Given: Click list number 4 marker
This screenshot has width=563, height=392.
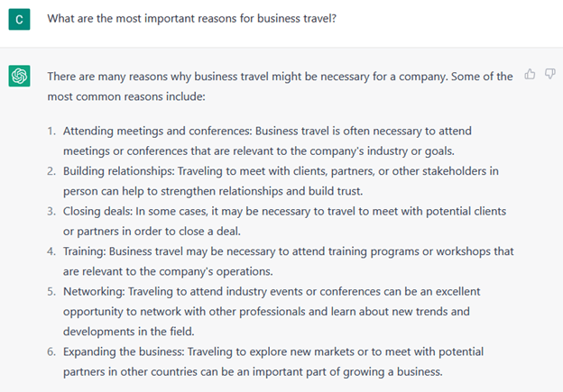Looking at the screenshot, I should (x=51, y=251).
